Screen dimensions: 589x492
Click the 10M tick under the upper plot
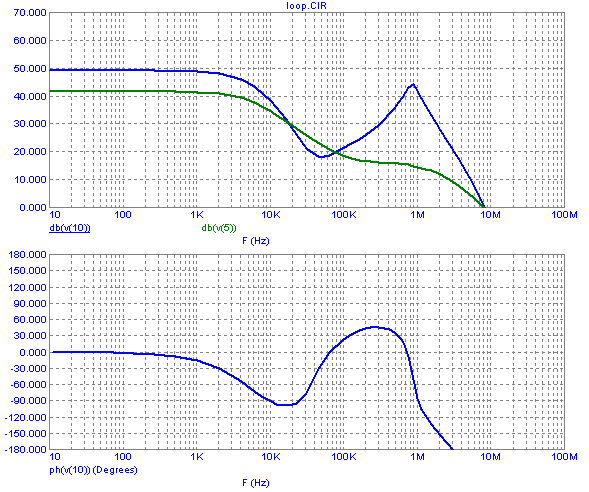(491, 215)
